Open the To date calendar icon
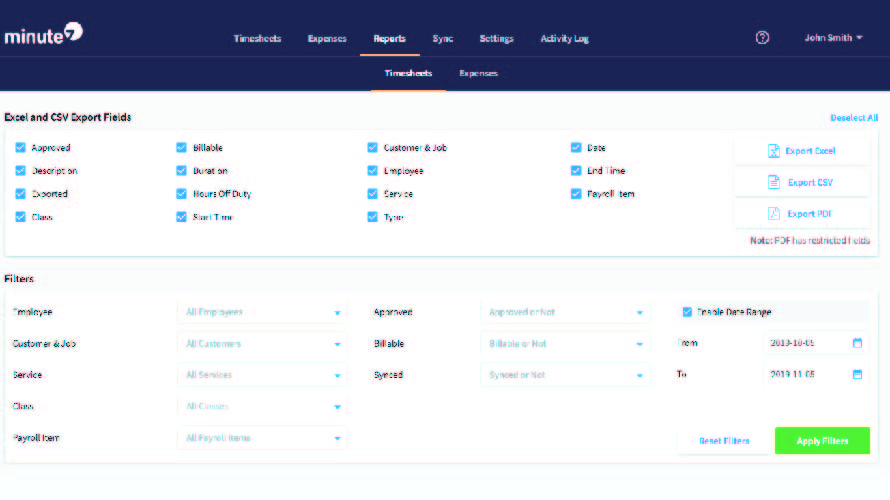The image size is (890, 500). tap(857, 375)
